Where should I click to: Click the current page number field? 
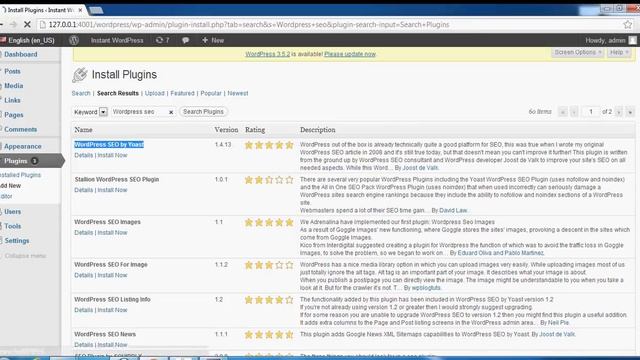(590, 112)
